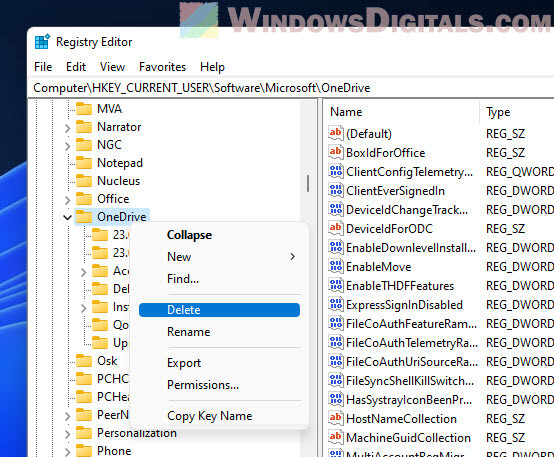
Task: Open the File menu
Action: pyautogui.click(x=43, y=67)
